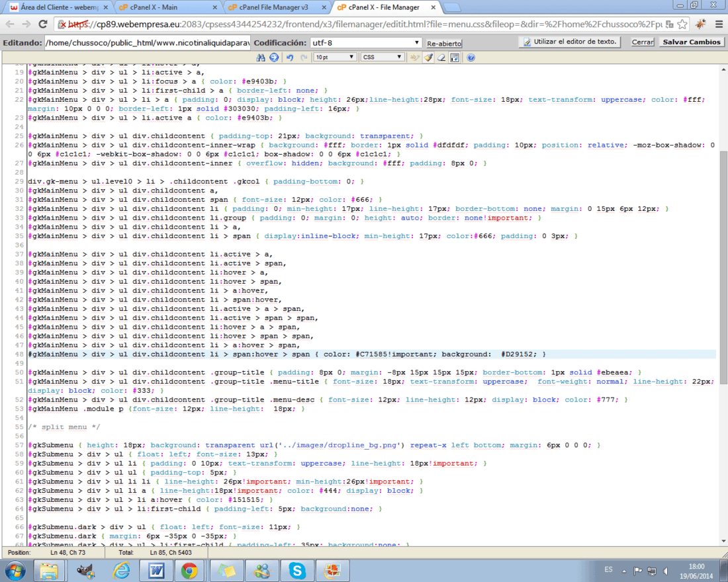
Task: Click the network icon in the system tray
Action: point(652,571)
